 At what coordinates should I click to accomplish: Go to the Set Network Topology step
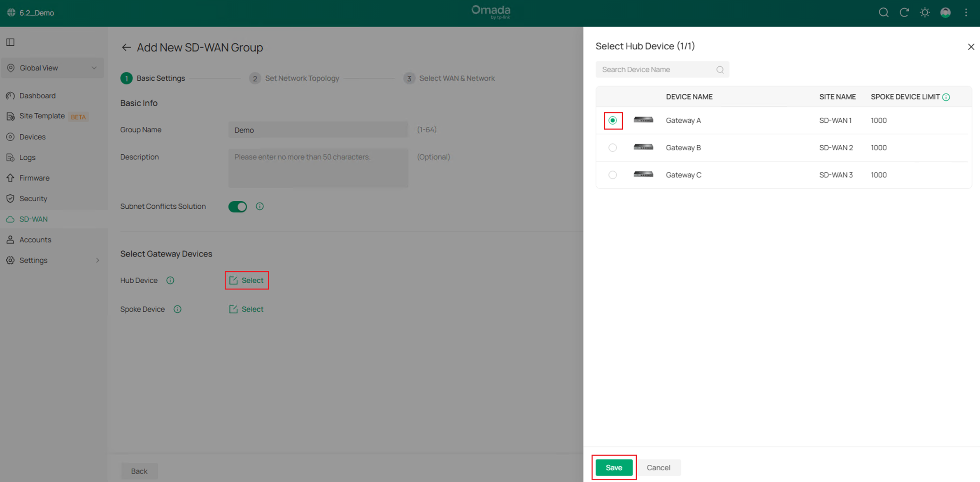coord(302,78)
